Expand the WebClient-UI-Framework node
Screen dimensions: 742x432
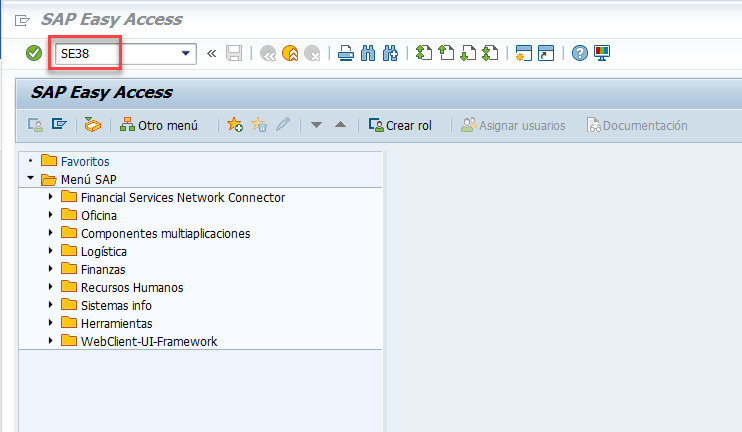(50, 341)
